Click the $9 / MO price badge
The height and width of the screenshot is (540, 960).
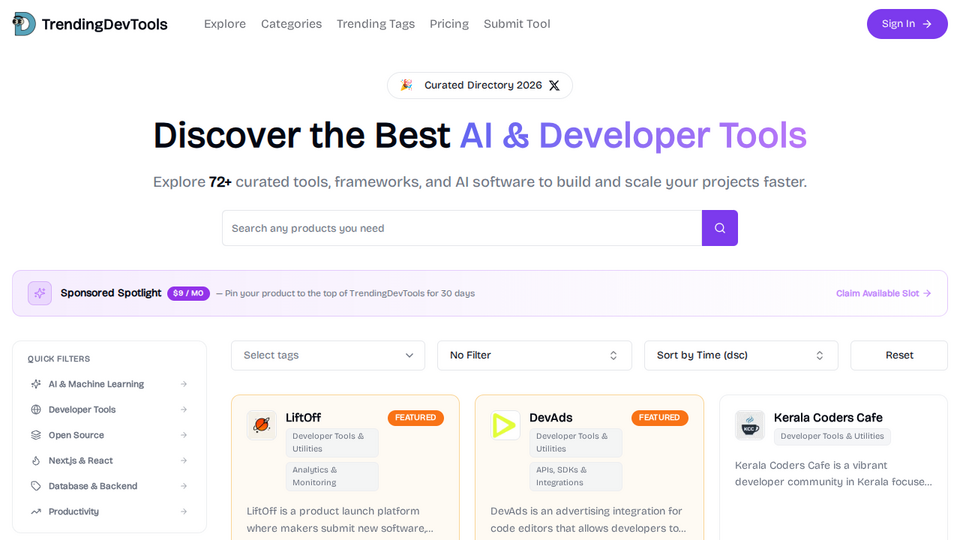(x=189, y=293)
